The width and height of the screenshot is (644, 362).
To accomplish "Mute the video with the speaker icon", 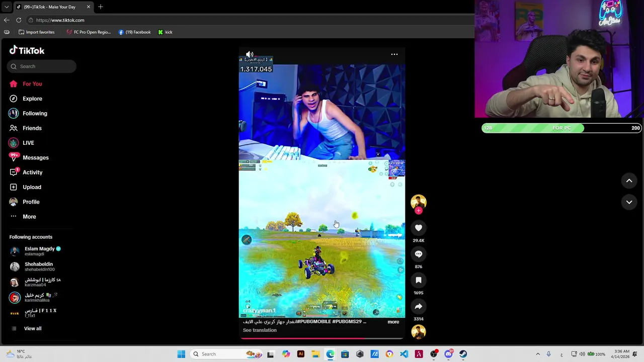I will (250, 54).
